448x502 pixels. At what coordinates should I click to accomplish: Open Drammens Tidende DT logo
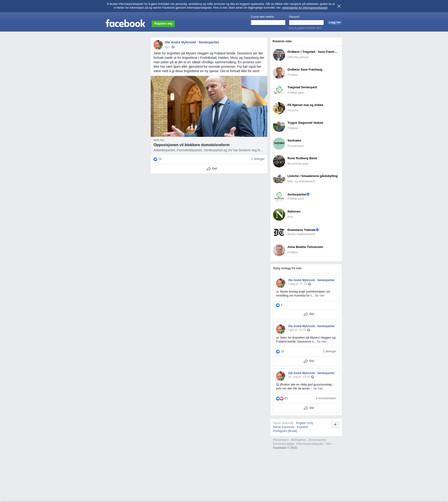279,232
